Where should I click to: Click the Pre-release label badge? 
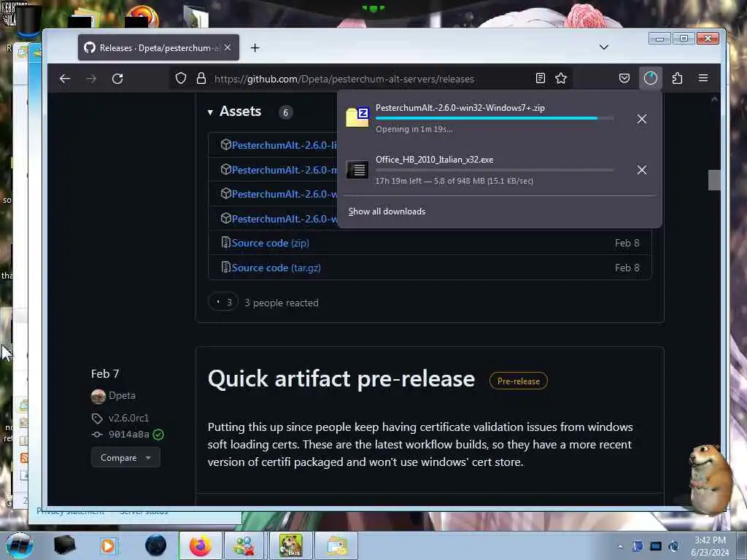click(x=519, y=381)
